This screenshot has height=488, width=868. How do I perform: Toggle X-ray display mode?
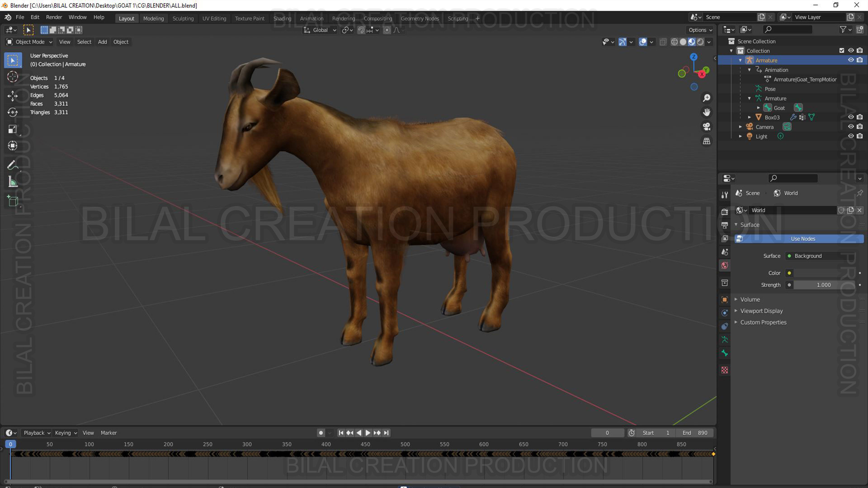[663, 42]
